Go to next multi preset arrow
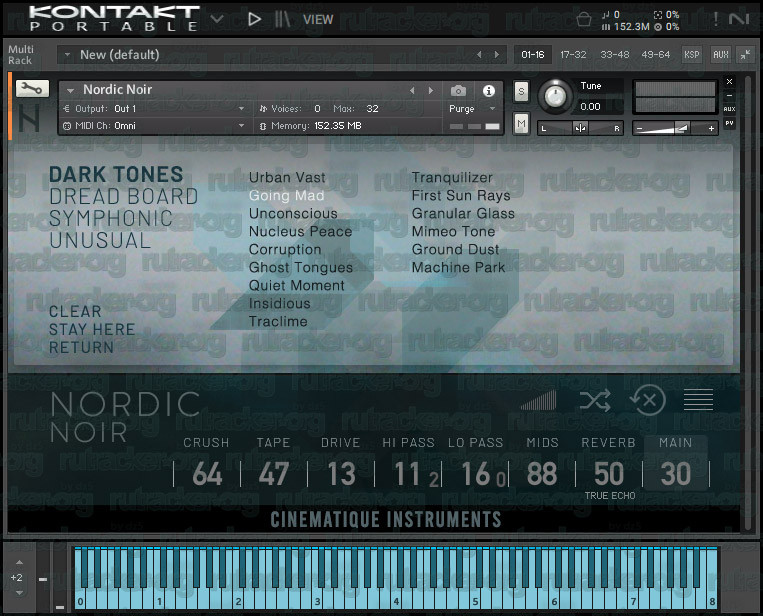The height and width of the screenshot is (616, 763). coord(497,54)
